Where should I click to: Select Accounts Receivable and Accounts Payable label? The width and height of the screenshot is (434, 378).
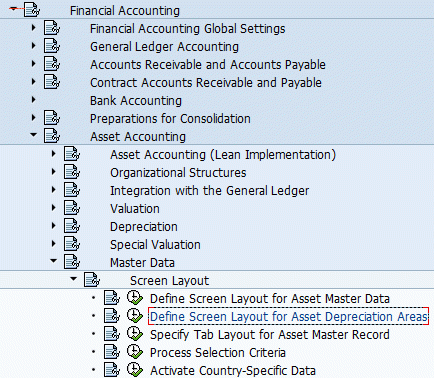tap(208, 65)
